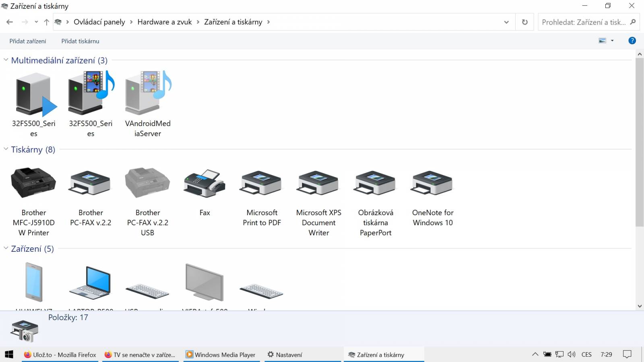Open the network tray icon
Image resolution: width=644 pixels, height=362 pixels.
559,354
